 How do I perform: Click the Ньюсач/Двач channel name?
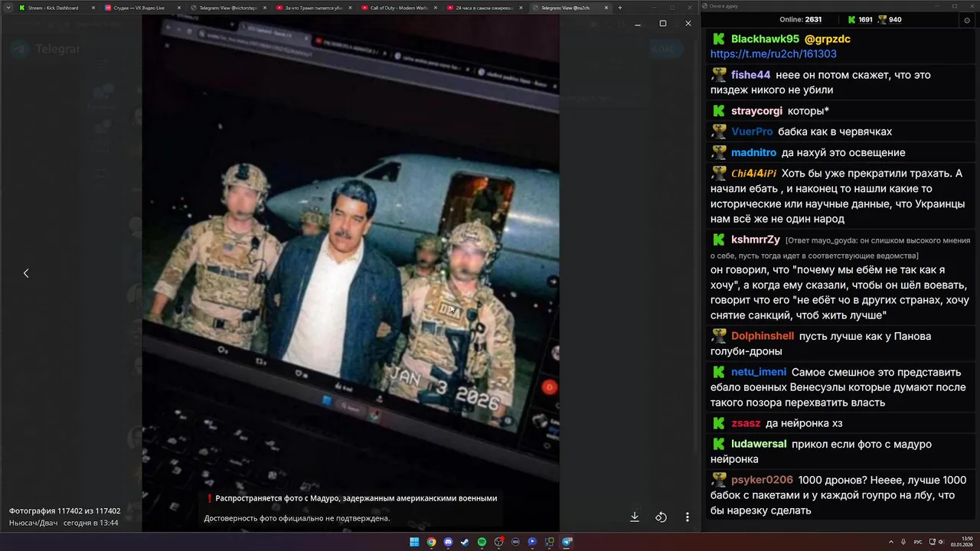33,523
